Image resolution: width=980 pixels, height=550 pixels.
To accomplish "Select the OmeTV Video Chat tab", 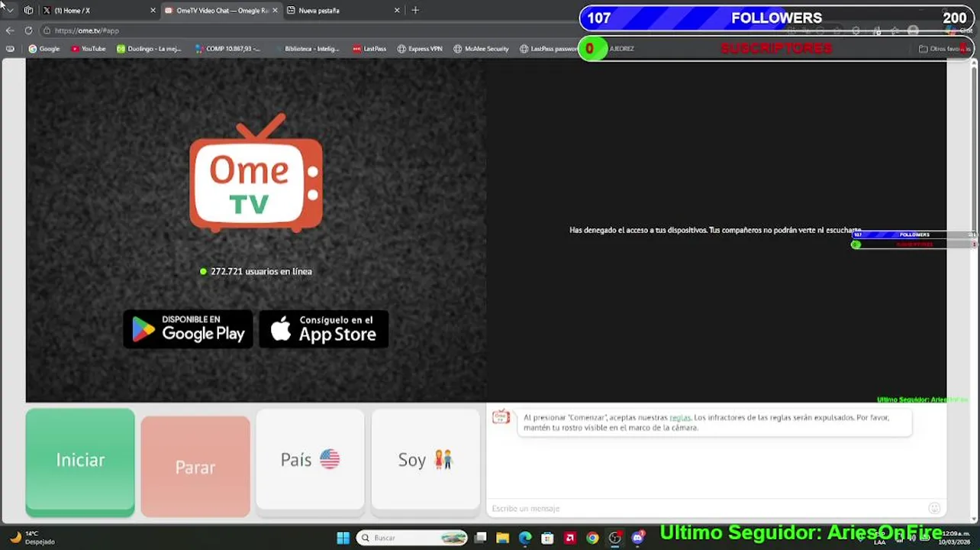I will [221, 11].
